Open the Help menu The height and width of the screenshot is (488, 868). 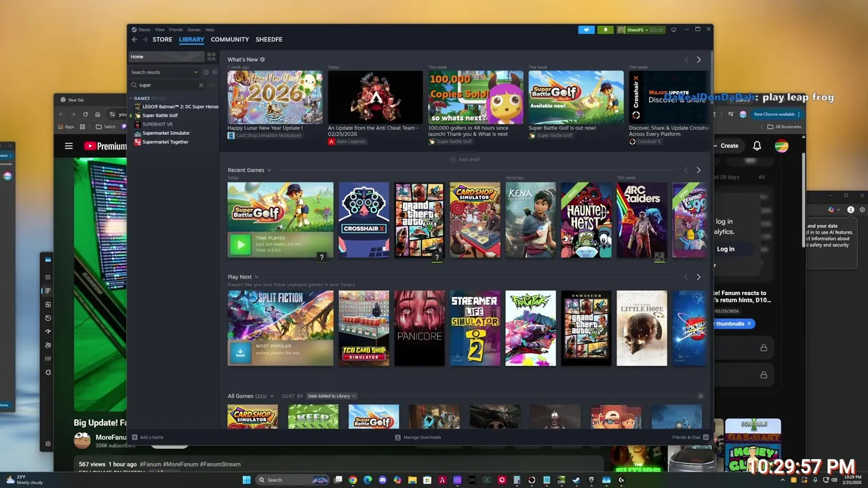[210, 30]
